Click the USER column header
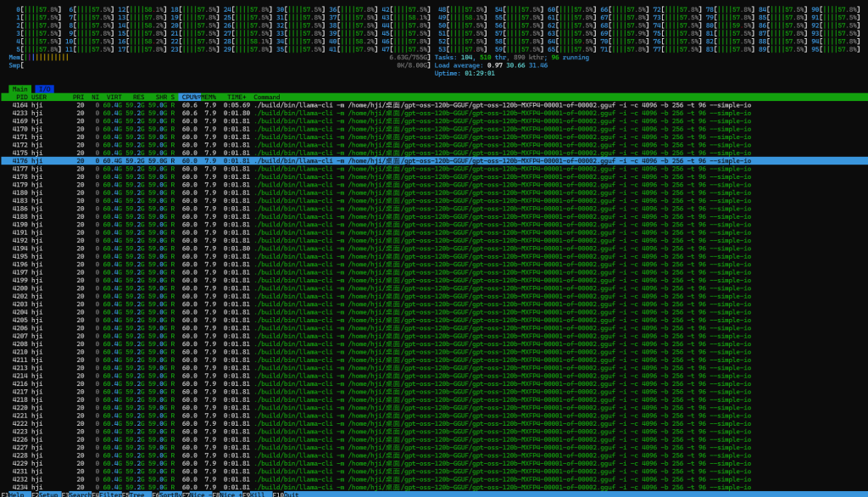This screenshot has width=868, height=497. point(40,97)
